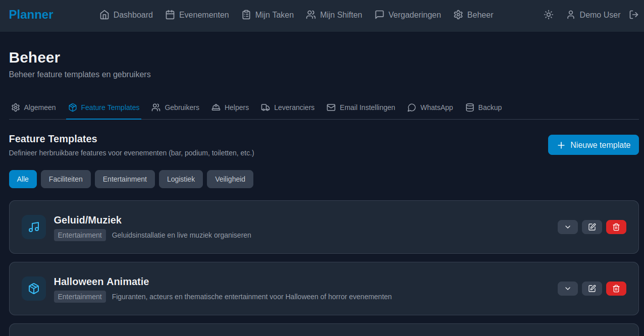Delete the Geluid/Muziek template
Image resolution: width=644 pixels, height=336 pixels.
tap(616, 227)
